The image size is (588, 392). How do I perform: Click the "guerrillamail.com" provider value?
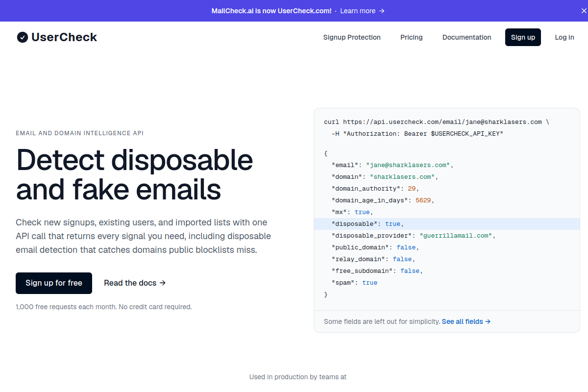456,236
